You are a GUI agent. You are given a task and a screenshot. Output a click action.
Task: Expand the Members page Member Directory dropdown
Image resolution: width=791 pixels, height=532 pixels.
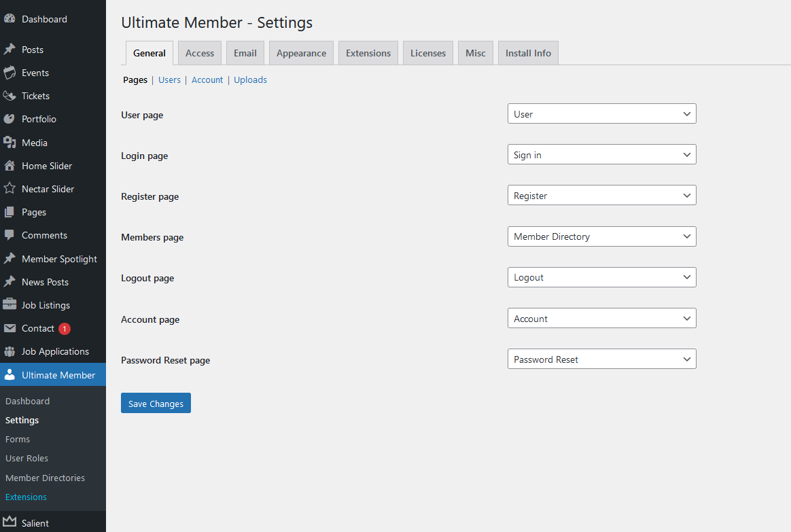[x=602, y=236]
